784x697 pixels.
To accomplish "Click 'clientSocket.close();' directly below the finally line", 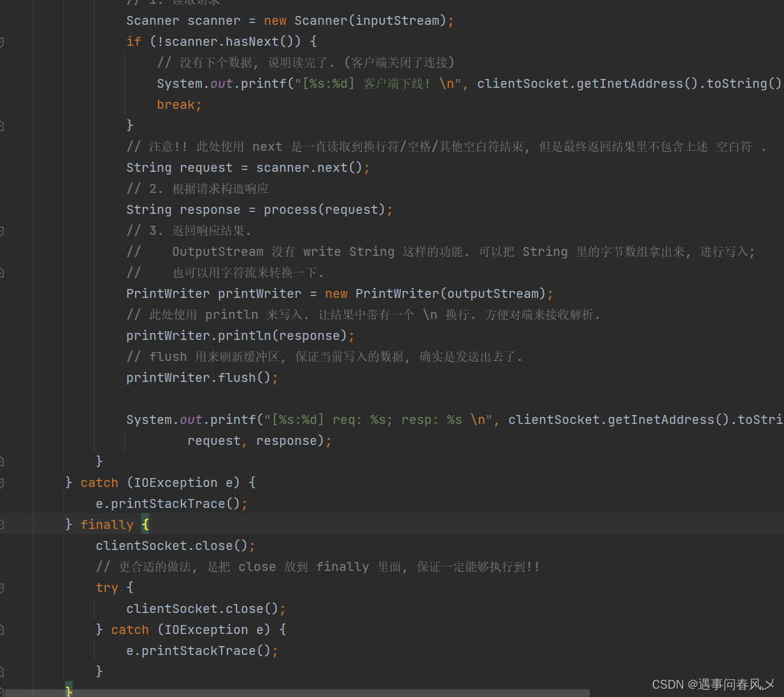I will (175, 546).
